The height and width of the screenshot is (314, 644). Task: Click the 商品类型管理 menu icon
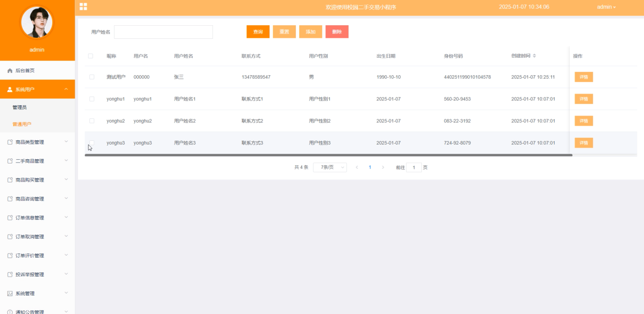coord(10,142)
